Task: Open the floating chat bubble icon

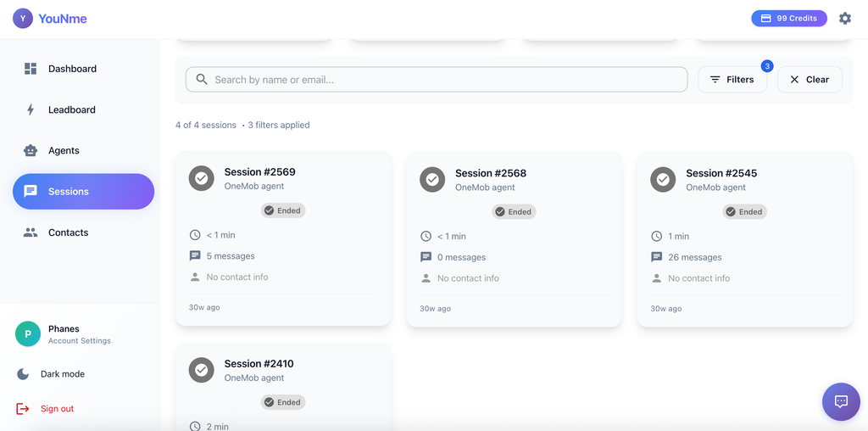Action: [x=841, y=401]
